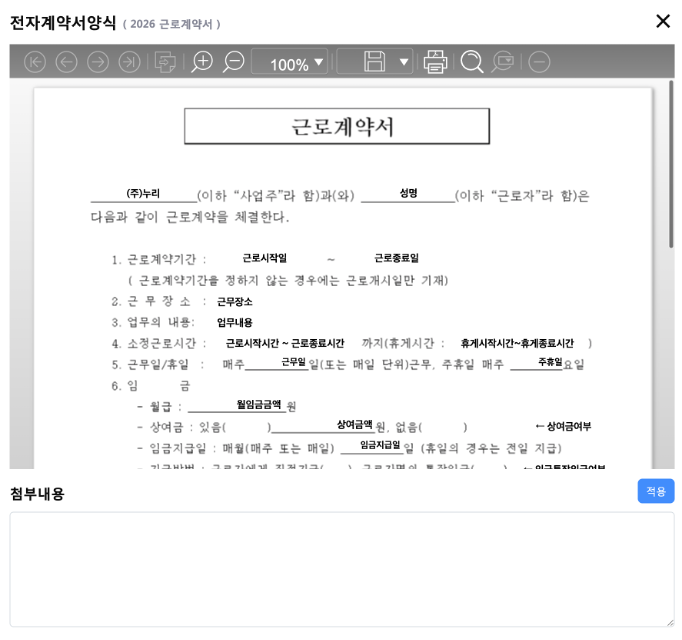Expand the save format dropdown arrow
The image size is (682, 640).
pyautogui.click(x=404, y=62)
